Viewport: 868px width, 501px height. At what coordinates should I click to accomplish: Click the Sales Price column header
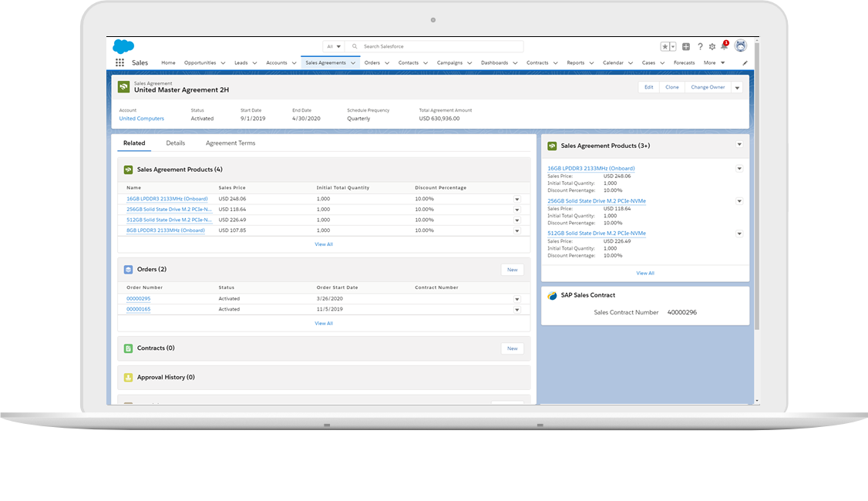[232, 187]
